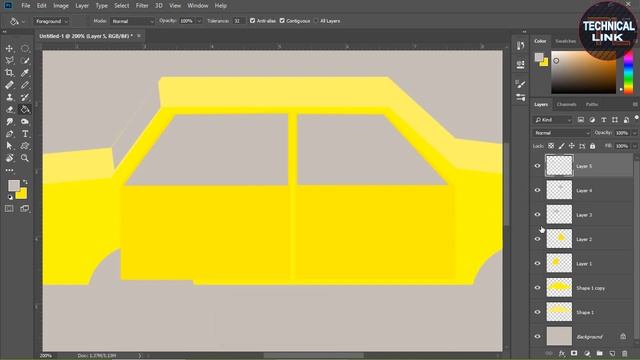Image resolution: width=640 pixels, height=360 pixels.
Task: Click the rainbow hue slider in Color panel
Action: click(x=628, y=73)
